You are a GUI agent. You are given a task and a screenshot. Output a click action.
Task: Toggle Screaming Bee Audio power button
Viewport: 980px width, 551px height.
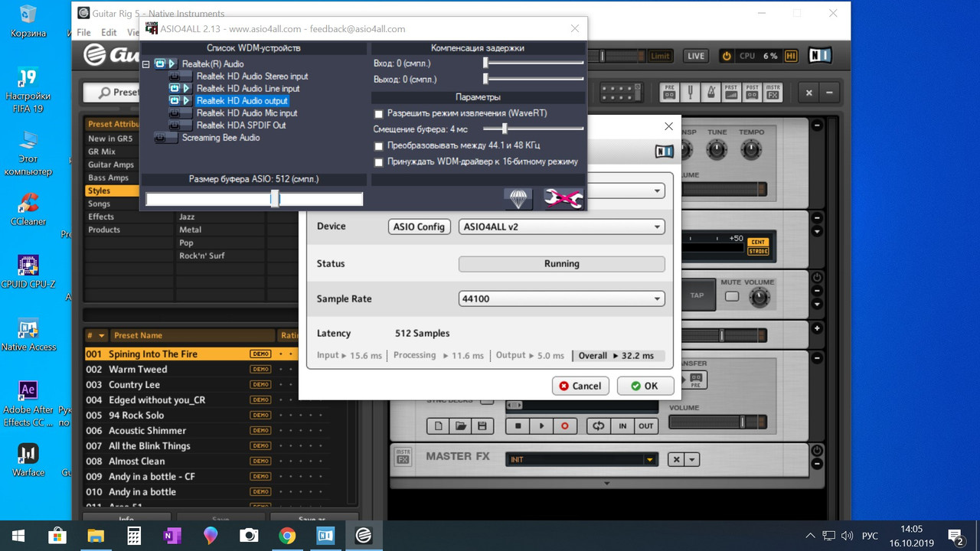tap(160, 138)
